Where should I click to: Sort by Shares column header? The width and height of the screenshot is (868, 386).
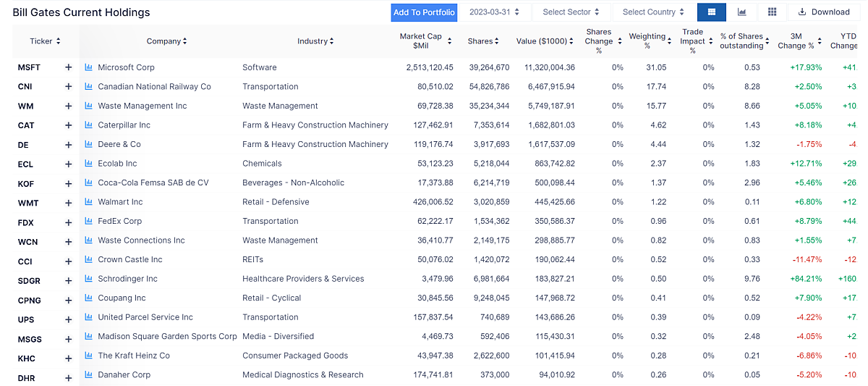pos(484,41)
